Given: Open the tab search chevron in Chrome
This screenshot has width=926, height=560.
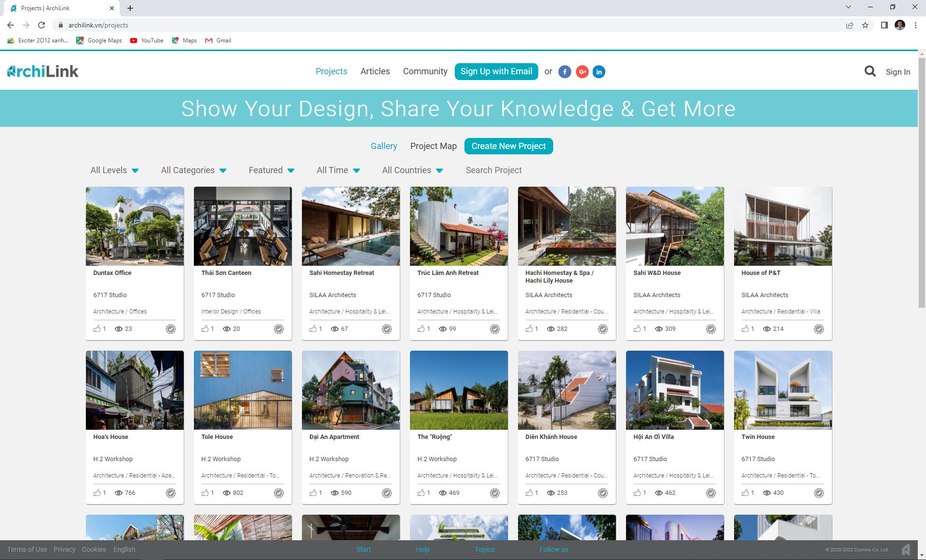Looking at the screenshot, I should click(848, 7).
